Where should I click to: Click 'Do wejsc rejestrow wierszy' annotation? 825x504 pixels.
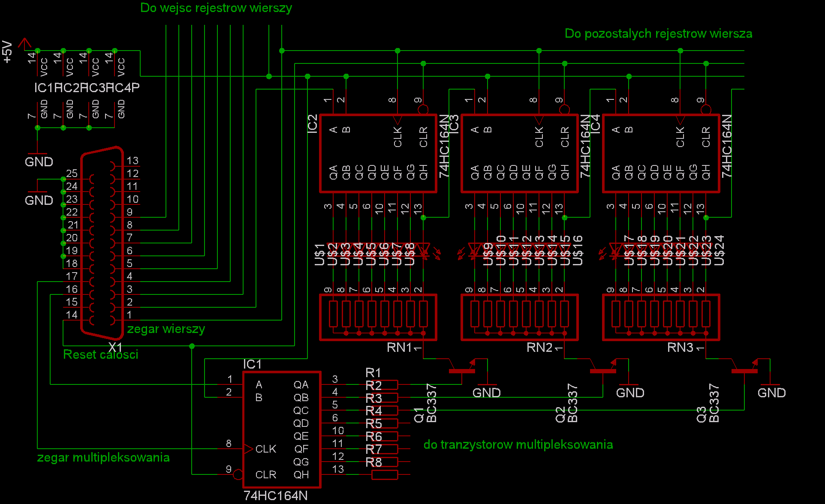click(x=216, y=8)
